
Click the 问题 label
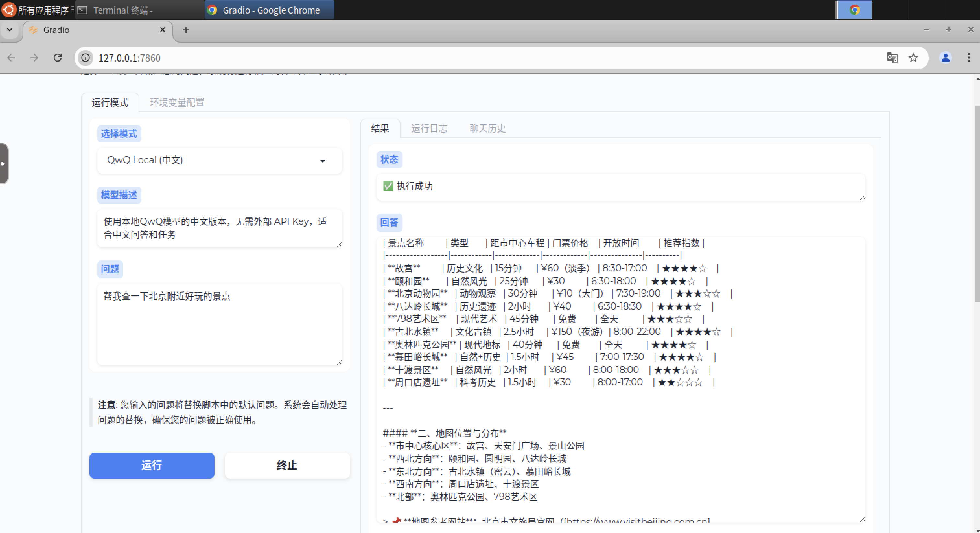click(x=110, y=269)
